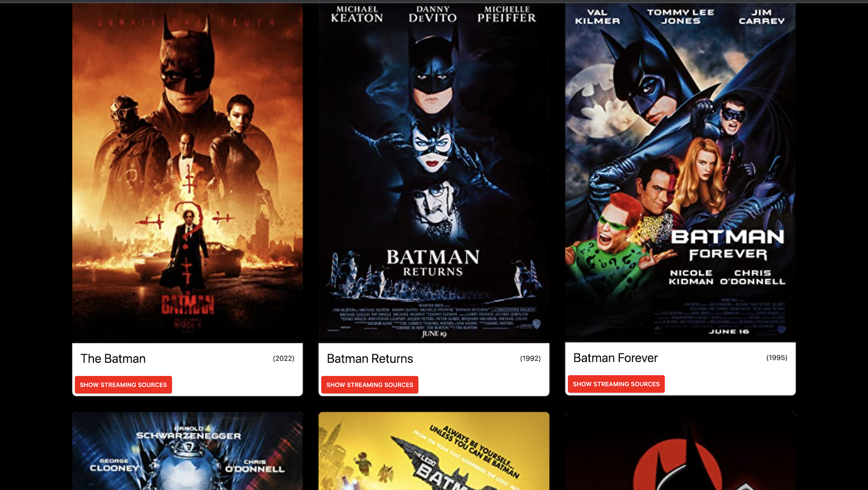868x490 pixels.
Task: Click the (1992) year label
Action: click(x=530, y=358)
